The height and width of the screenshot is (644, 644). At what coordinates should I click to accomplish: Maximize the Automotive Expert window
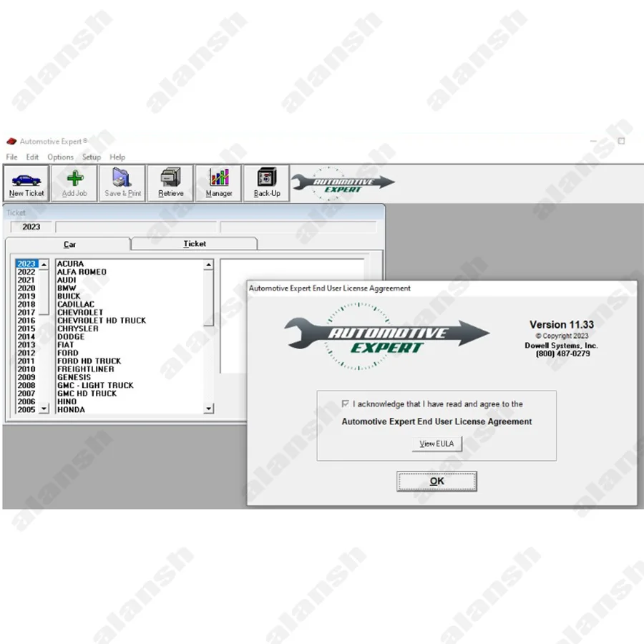[621, 141]
